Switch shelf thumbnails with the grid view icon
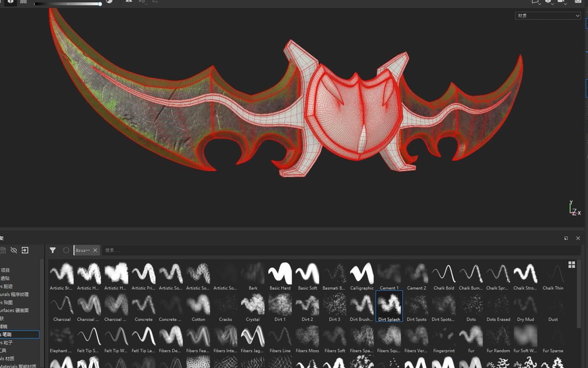Viewport: 588px width, 368px height. pos(572,264)
